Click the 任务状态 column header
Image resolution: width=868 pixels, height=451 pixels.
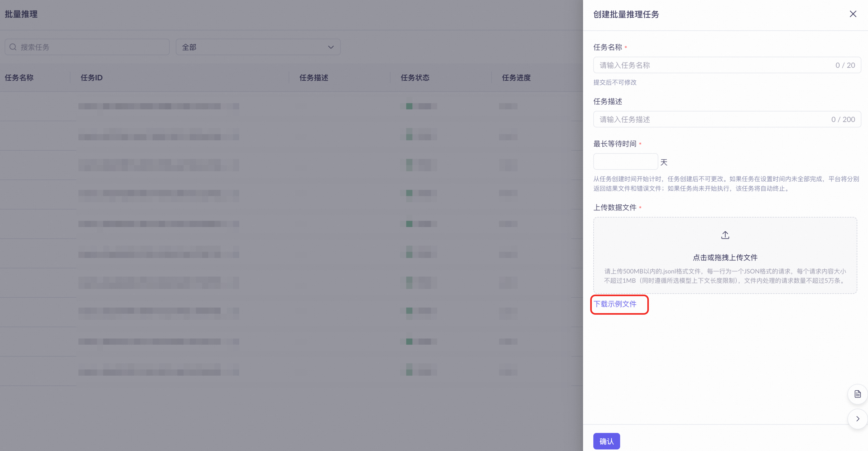coord(415,78)
